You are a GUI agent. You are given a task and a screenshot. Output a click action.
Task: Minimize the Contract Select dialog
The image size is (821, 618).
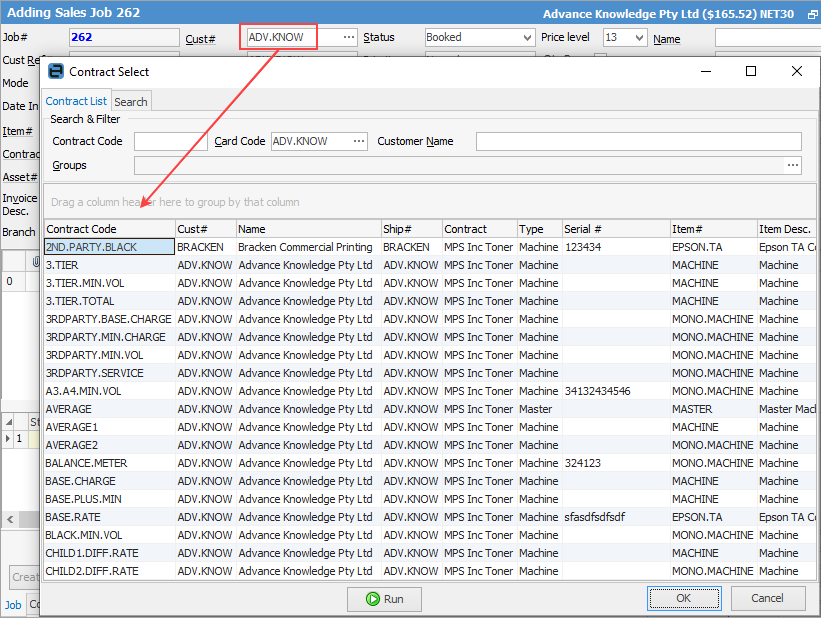pos(705,72)
